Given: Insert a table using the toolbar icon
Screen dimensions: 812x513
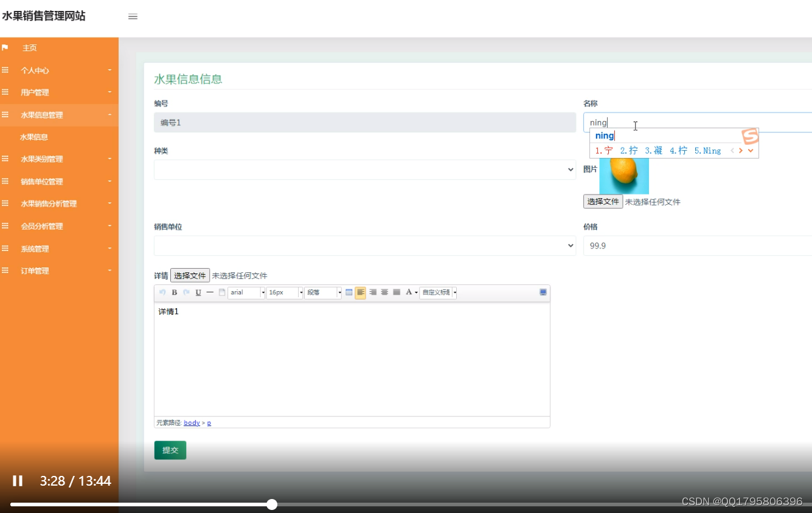Looking at the screenshot, I should 349,292.
